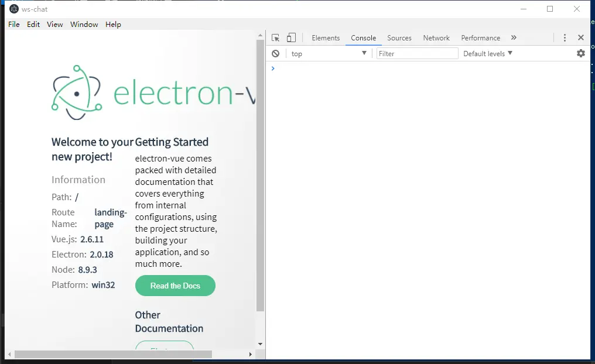Click the console prompt input line
The width and height of the screenshot is (595, 364).
click(x=428, y=68)
